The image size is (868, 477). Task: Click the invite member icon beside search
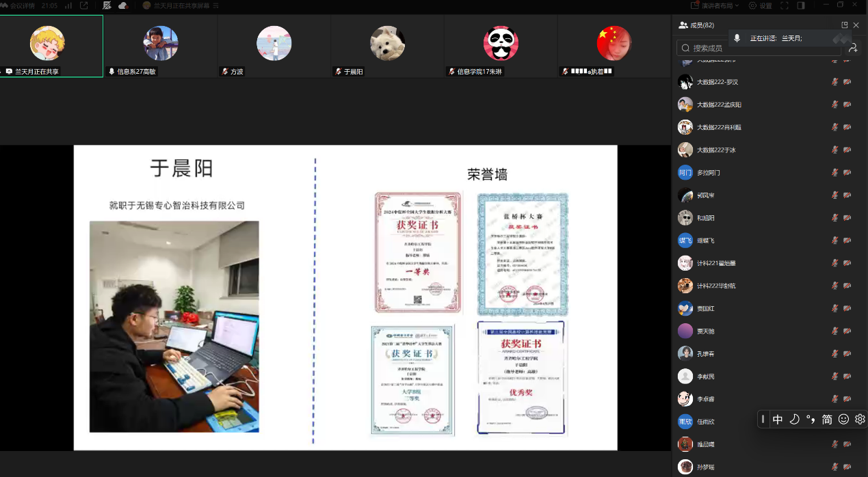(x=852, y=48)
